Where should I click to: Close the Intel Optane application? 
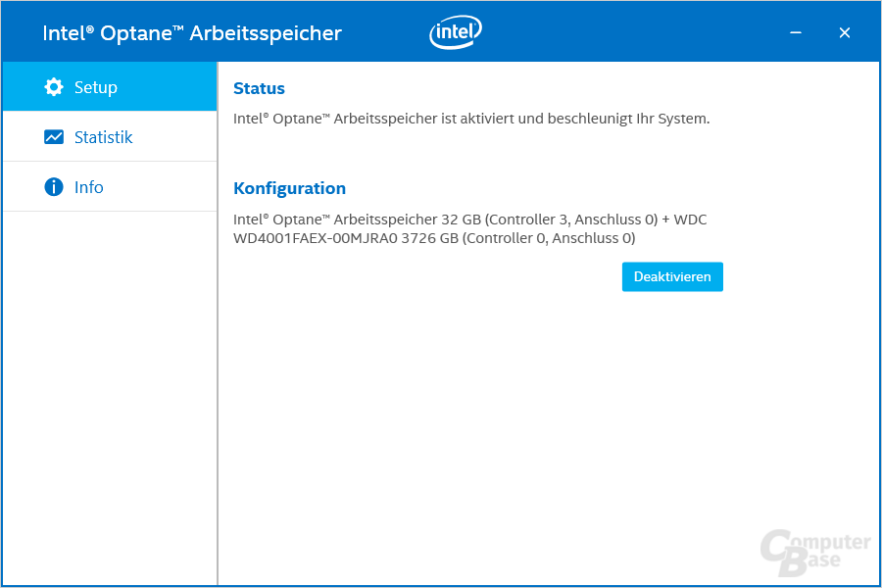coord(845,33)
